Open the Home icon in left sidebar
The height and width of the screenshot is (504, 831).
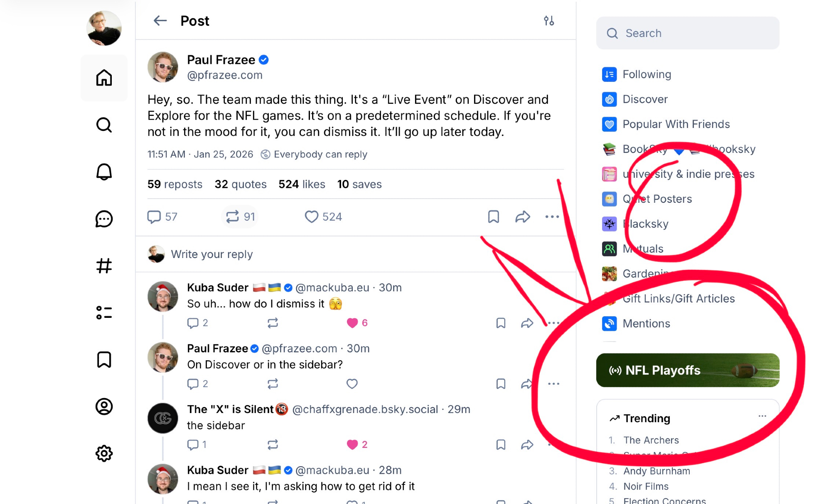click(x=104, y=78)
